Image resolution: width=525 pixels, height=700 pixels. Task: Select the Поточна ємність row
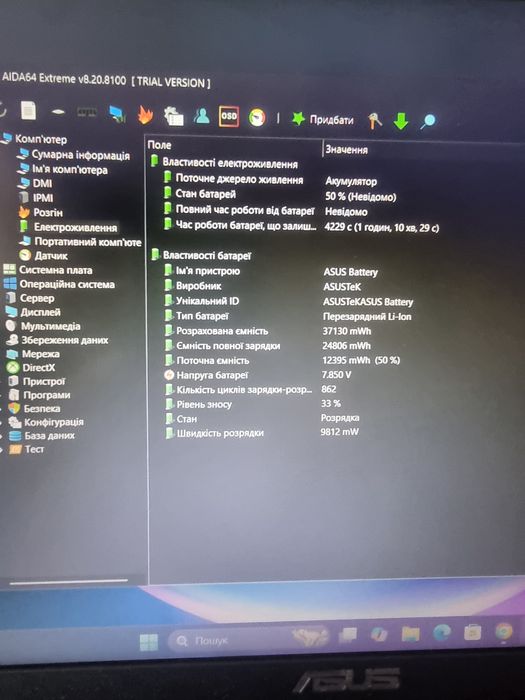tap(283, 360)
